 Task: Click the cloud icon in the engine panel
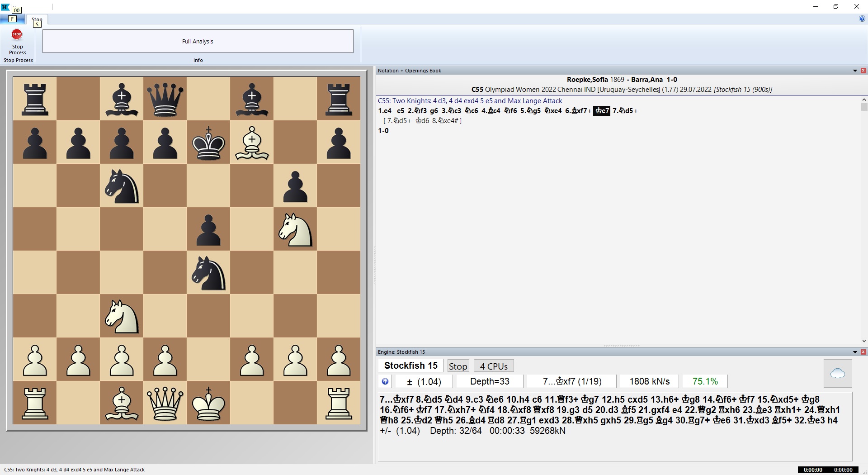pos(838,374)
